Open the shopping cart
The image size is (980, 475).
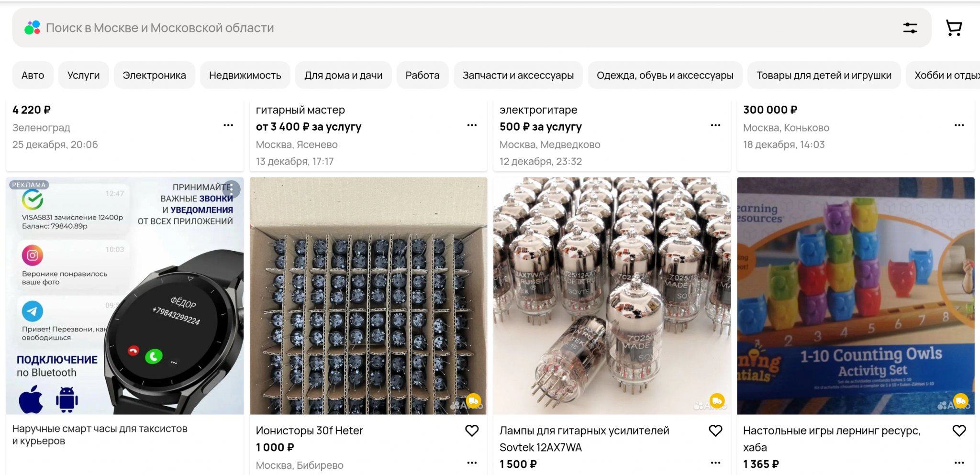coord(954,28)
